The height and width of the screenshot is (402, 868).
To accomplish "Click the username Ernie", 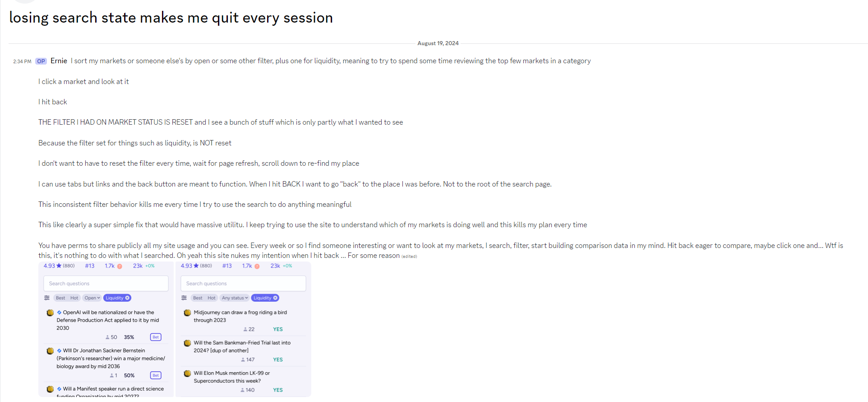I will click(59, 61).
